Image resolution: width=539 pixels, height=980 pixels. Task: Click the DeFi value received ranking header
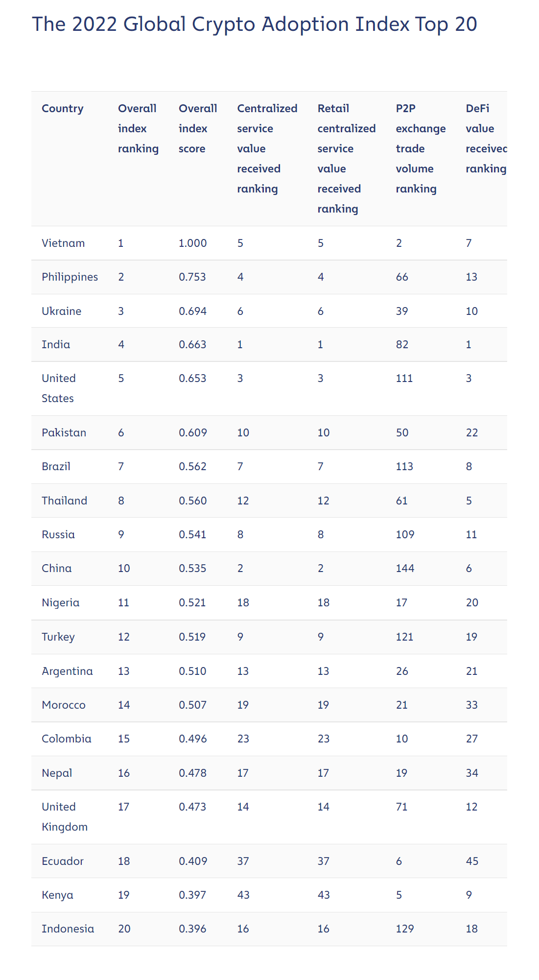[x=486, y=139]
